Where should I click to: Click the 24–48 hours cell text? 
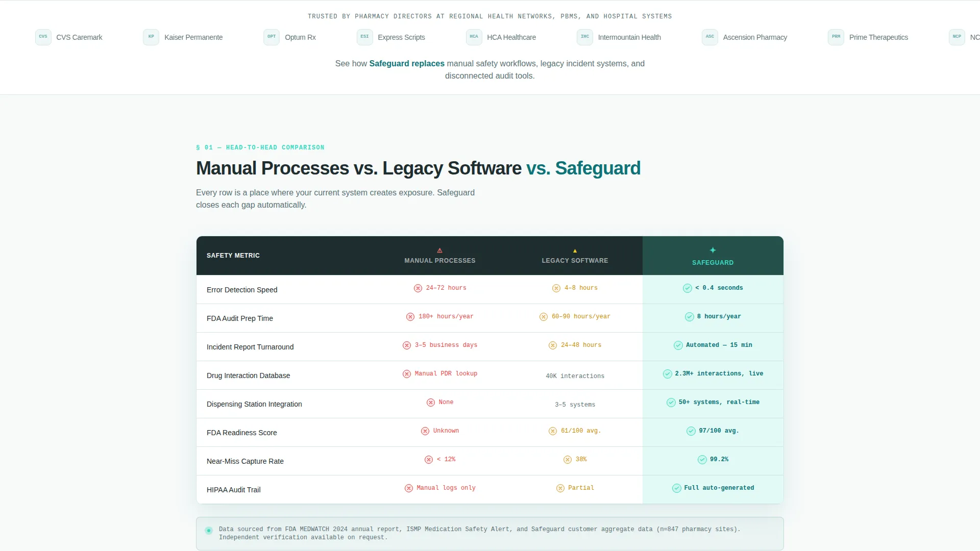tap(581, 345)
